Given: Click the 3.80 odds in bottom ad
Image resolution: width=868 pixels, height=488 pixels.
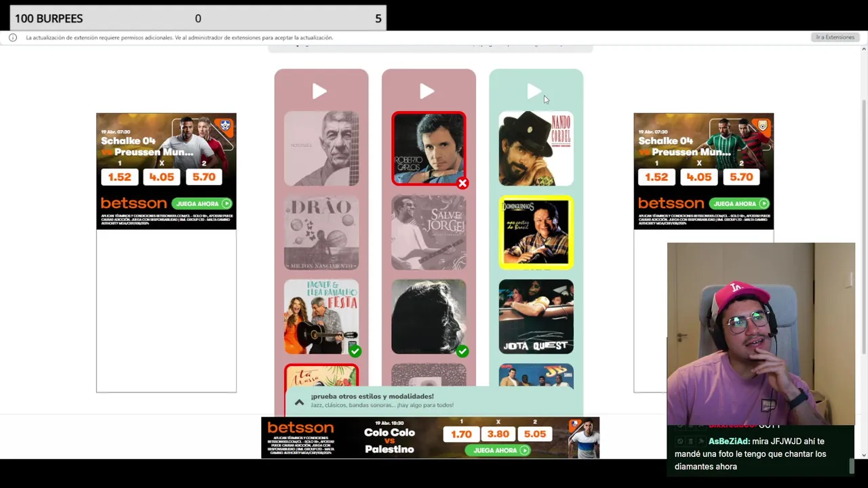Looking at the screenshot, I should coord(498,434).
